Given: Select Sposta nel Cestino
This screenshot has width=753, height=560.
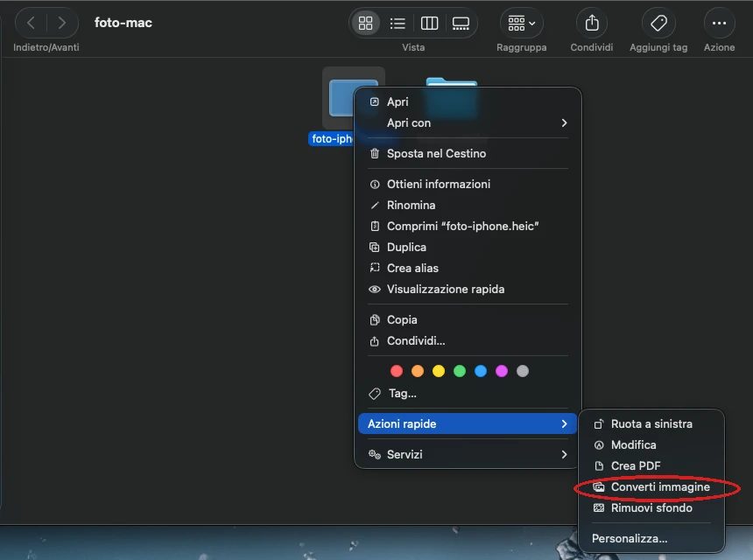Looking at the screenshot, I should pyautogui.click(x=468, y=153).
